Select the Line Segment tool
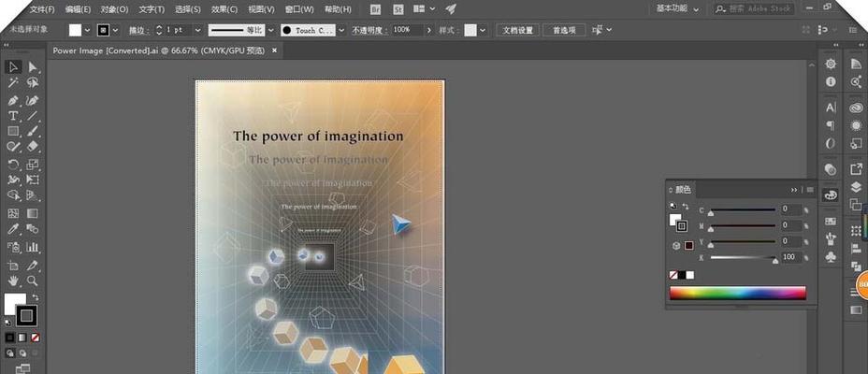This screenshot has width=868, height=374. [32, 116]
